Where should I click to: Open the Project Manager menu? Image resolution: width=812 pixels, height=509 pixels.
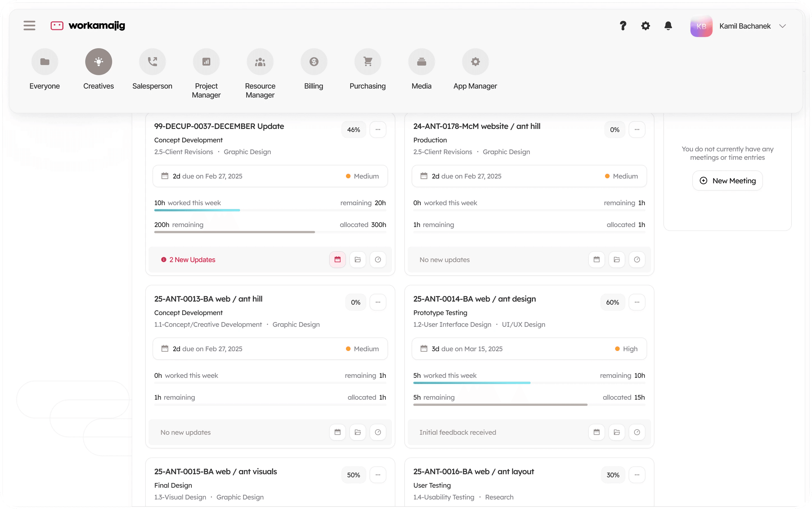tap(206, 74)
